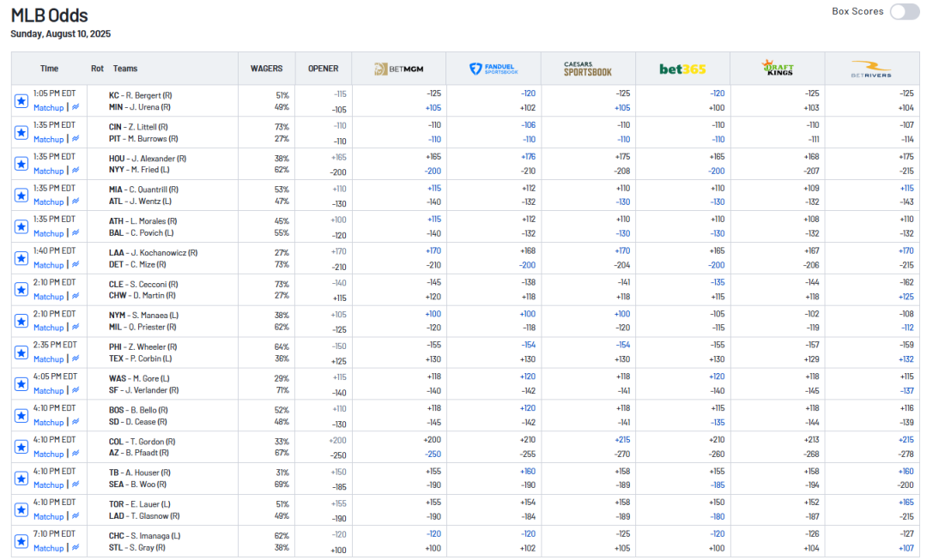Image resolution: width=927 pixels, height=560 pixels.
Task: Click the BetMGM sportsbook logo
Action: point(398,69)
